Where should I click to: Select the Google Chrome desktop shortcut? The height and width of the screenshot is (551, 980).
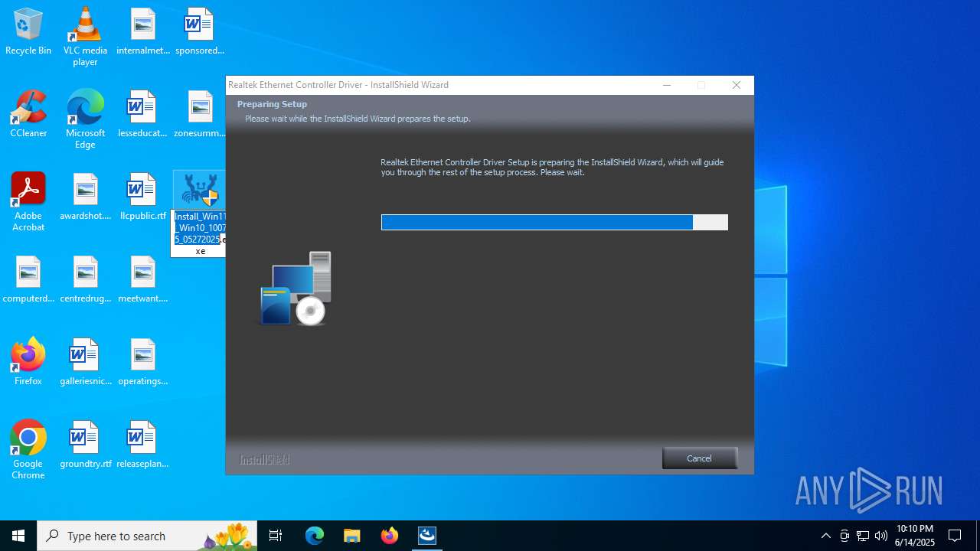[x=28, y=450]
